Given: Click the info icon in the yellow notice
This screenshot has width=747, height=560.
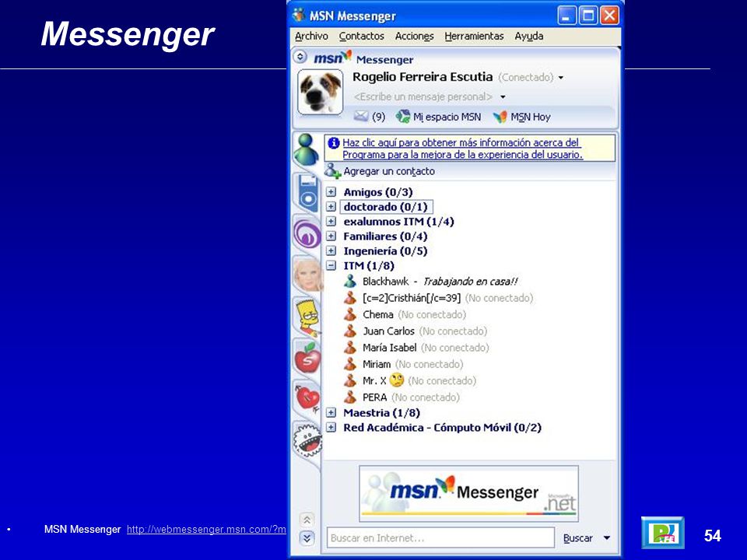Looking at the screenshot, I should pyautogui.click(x=334, y=142).
